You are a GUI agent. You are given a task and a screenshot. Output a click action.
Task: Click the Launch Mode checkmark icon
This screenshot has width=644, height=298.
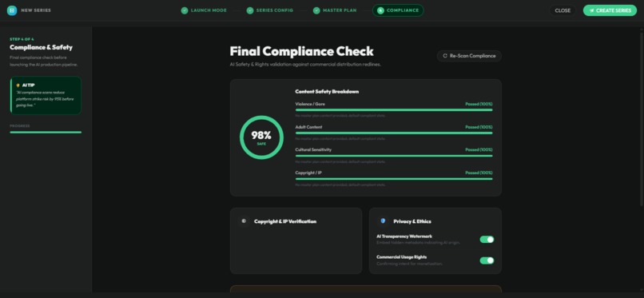185,10
